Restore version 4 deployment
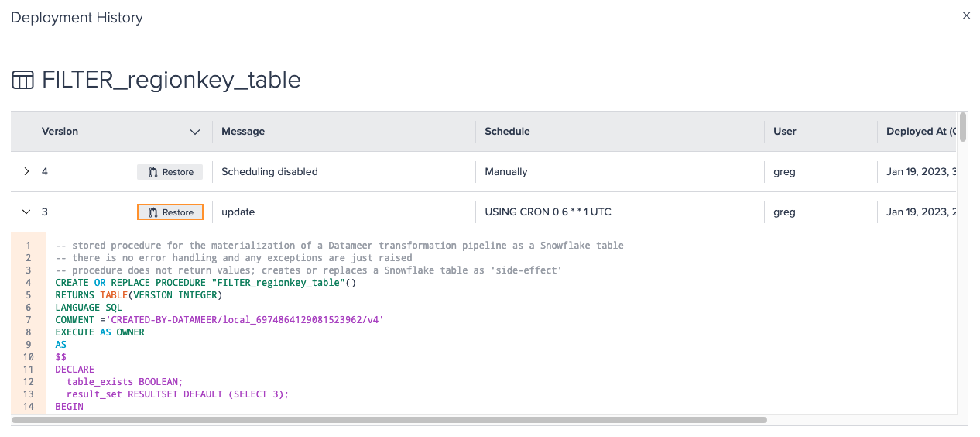 pos(170,172)
